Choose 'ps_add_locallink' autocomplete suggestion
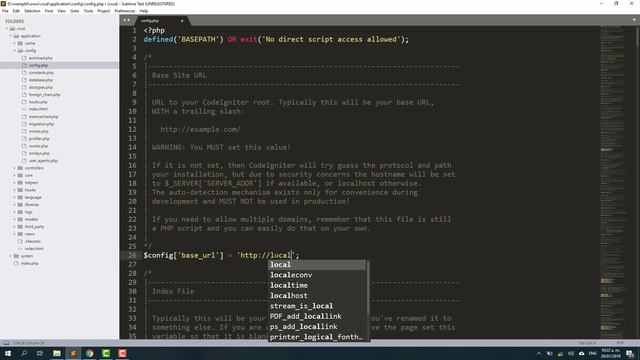This screenshot has height=360, width=640. tap(317, 327)
